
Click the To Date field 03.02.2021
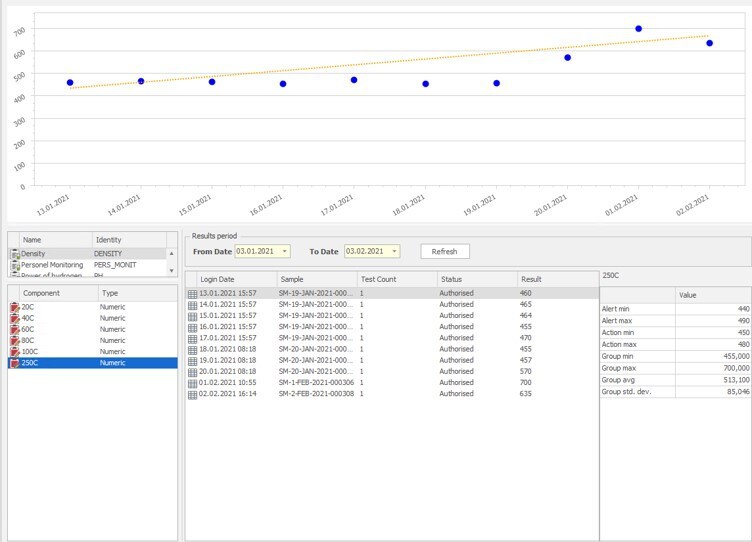pyautogui.click(x=372, y=251)
